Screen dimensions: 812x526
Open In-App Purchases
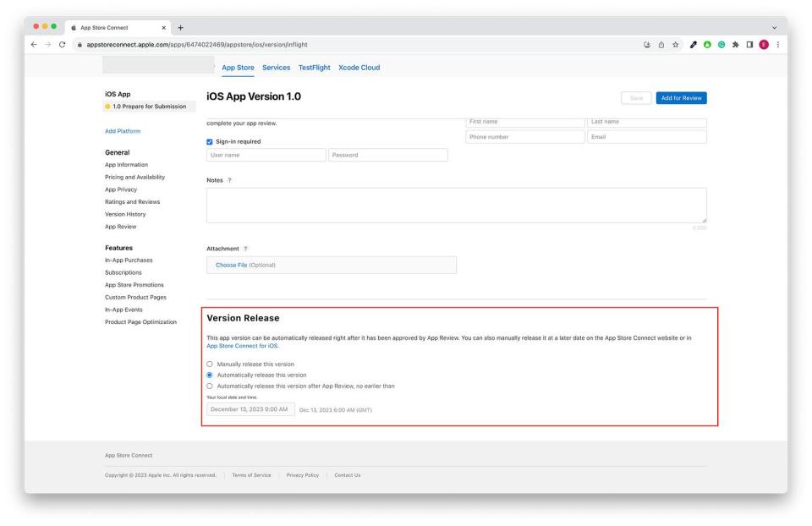[129, 260]
